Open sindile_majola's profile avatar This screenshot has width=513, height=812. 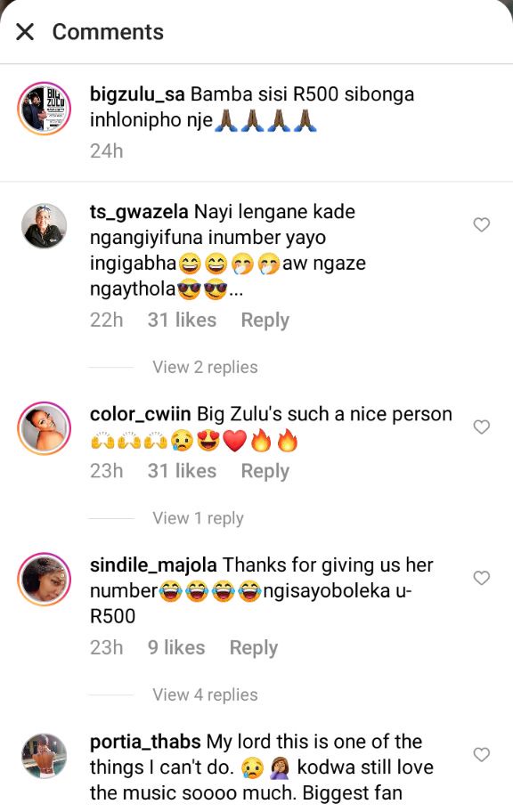(x=44, y=579)
